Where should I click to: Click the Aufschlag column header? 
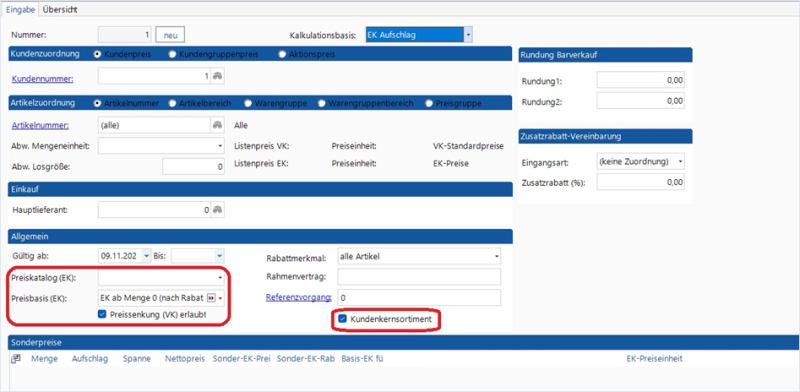pos(90,359)
